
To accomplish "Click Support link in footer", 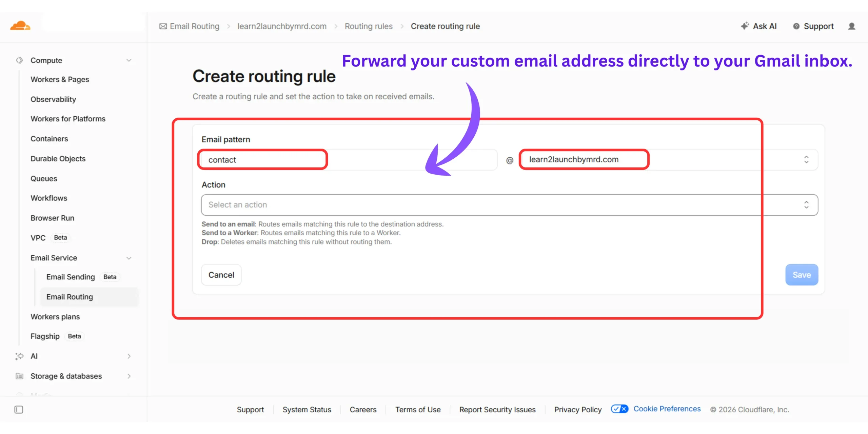I will [x=250, y=410].
